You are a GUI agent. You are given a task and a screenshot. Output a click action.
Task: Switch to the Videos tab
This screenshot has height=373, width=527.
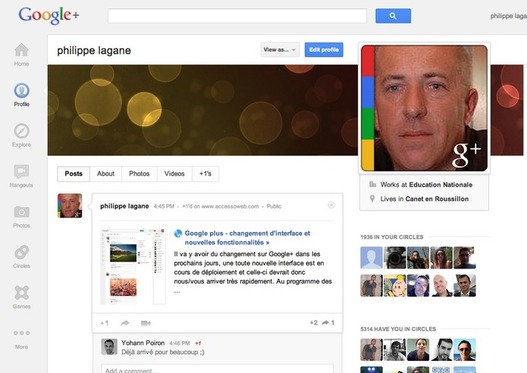coord(174,174)
